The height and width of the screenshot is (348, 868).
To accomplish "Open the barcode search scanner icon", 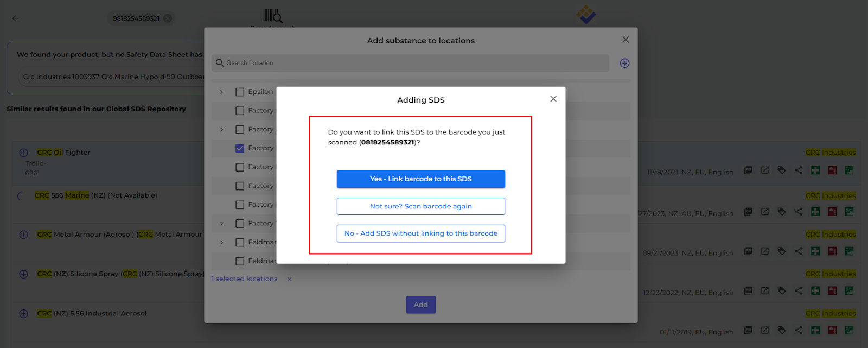I will [272, 15].
